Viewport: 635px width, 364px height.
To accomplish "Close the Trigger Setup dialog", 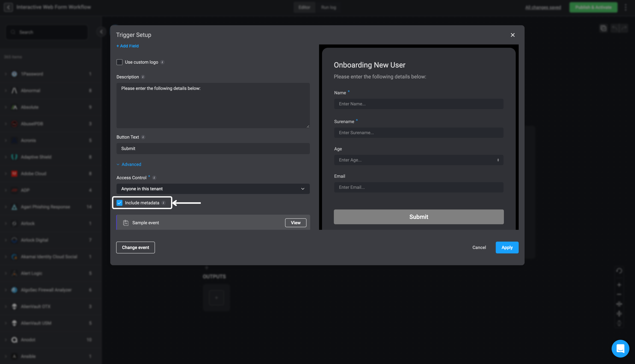I will coord(512,35).
